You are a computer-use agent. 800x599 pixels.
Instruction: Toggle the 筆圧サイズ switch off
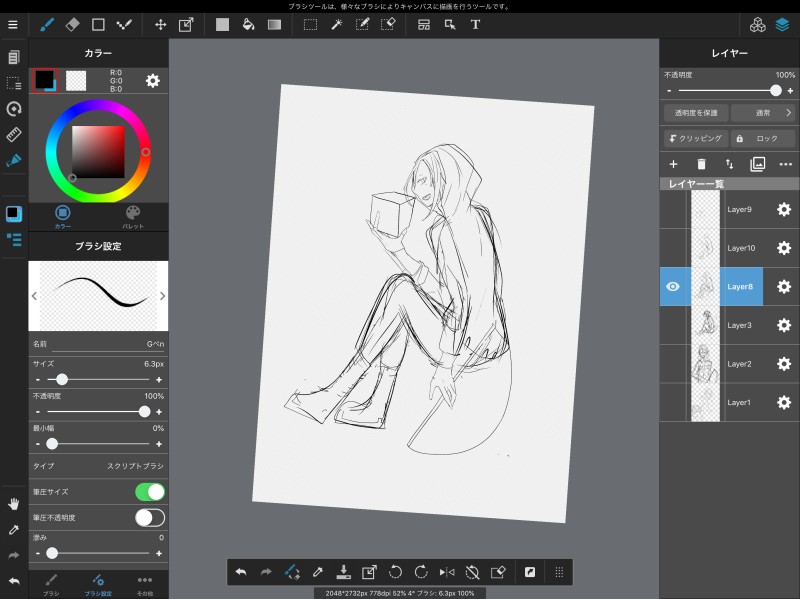pos(149,492)
